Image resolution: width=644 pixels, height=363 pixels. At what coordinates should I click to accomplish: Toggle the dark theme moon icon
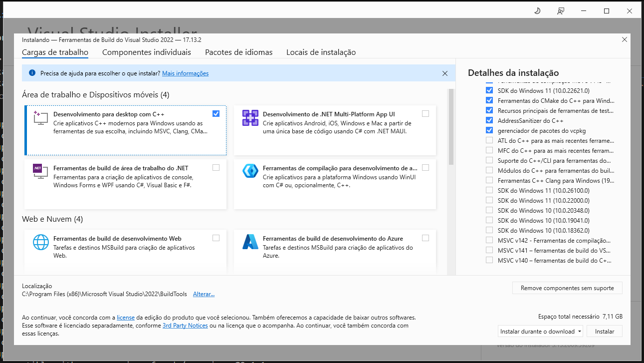tap(537, 11)
